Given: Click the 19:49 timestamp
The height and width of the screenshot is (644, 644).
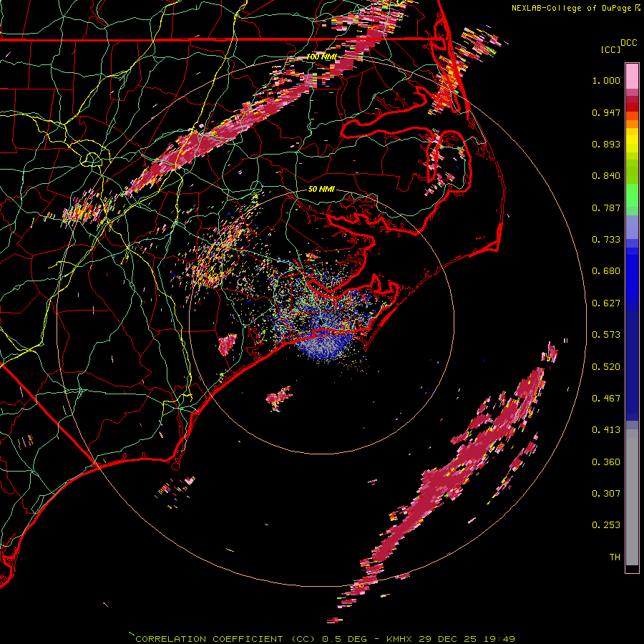Looking at the screenshot, I should pos(498,639).
